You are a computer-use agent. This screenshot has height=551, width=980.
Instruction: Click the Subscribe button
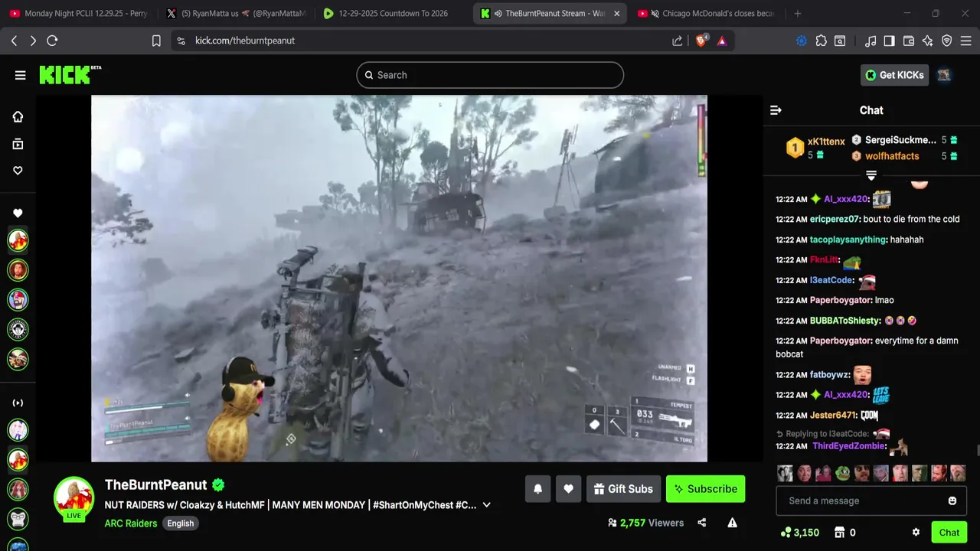pyautogui.click(x=705, y=489)
